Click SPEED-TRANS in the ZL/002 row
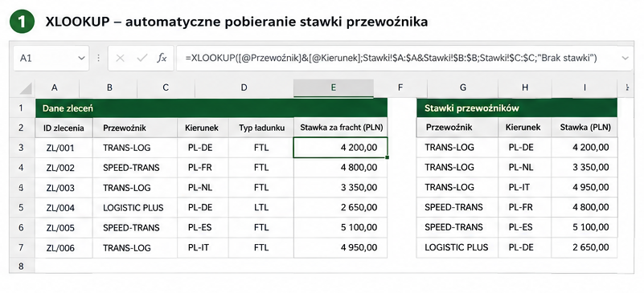This screenshot has height=293, width=644. click(135, 168)
